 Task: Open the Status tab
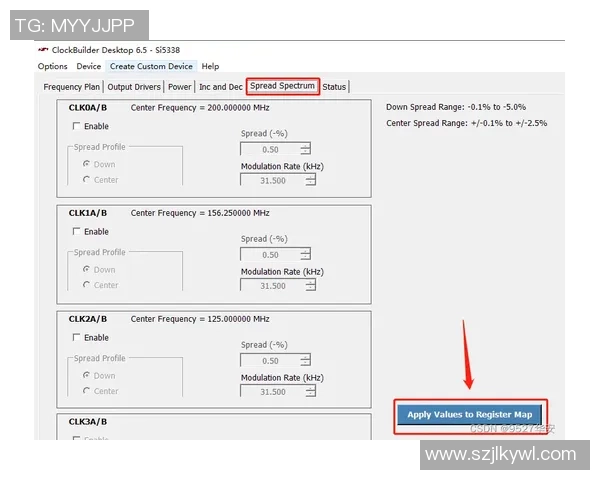(x=335, y=87)
